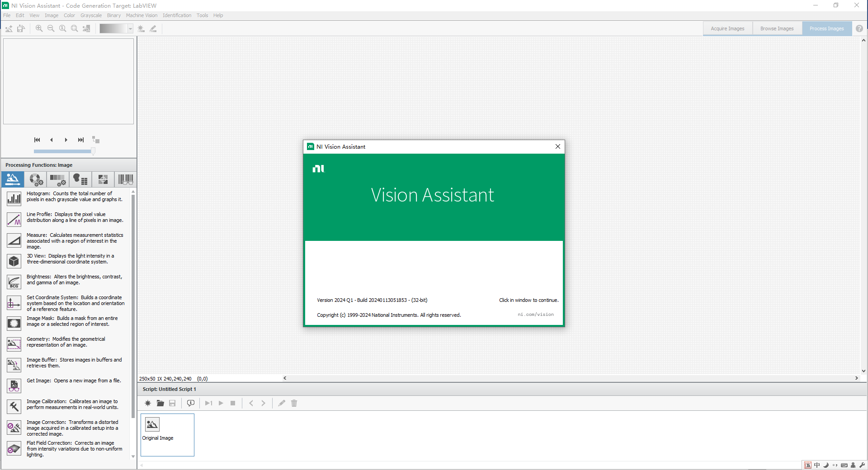
Task: Delete the selected step with trash icon
Action: [x=294, y=403]
